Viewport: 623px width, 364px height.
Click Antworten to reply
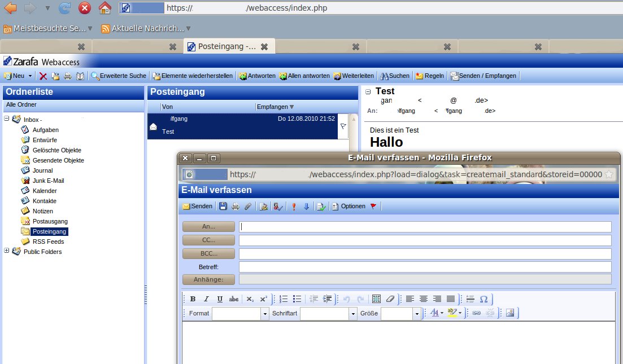257,76
